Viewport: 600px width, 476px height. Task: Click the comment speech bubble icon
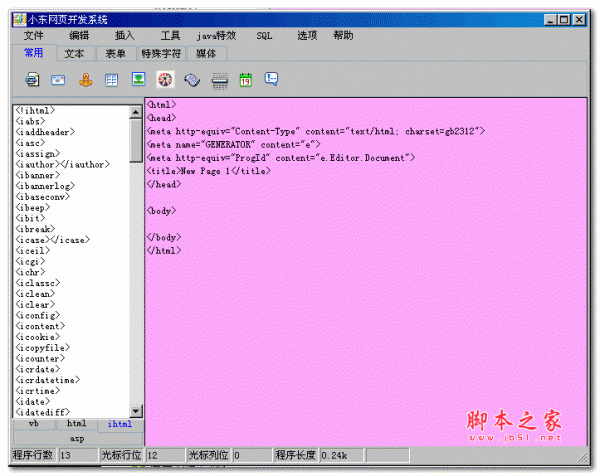[271, 79]
